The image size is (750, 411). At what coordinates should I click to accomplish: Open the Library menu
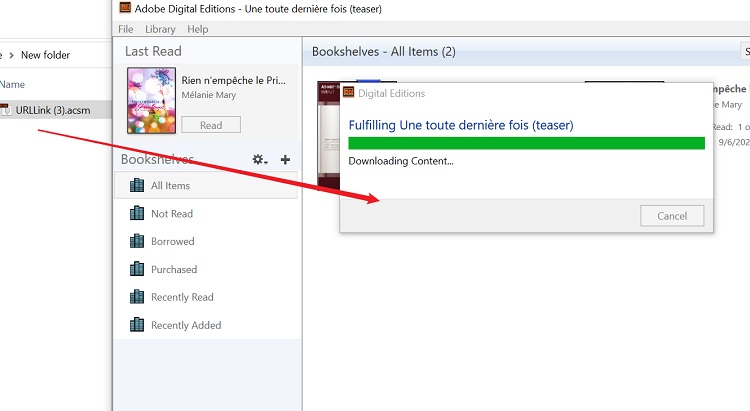[x=160, y=29]
